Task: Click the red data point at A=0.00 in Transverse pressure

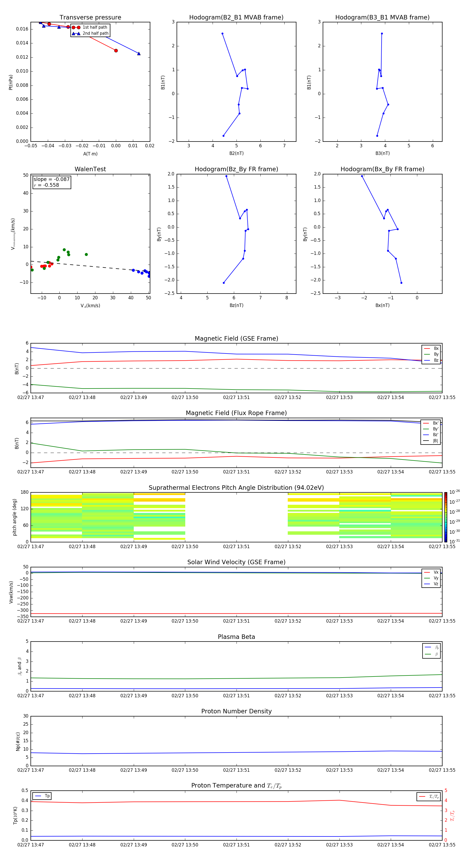Action: pyautogui.click(x=116, y=51)
